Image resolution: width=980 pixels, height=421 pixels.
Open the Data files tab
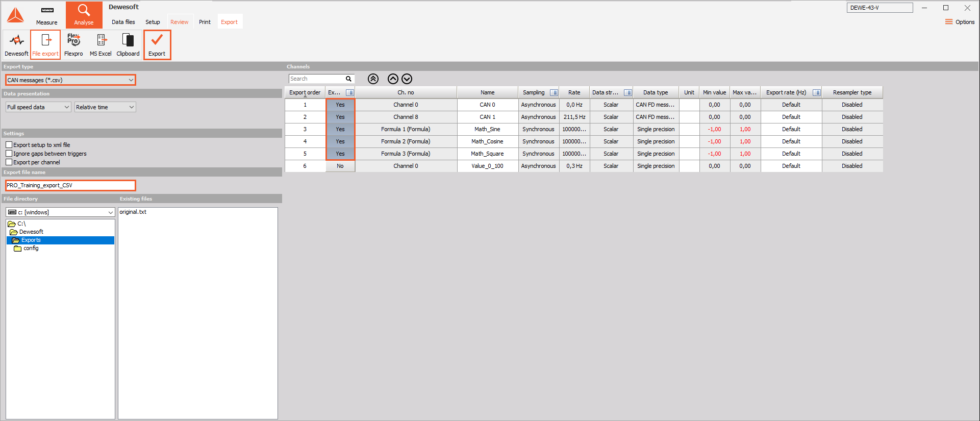coord(123,22)
